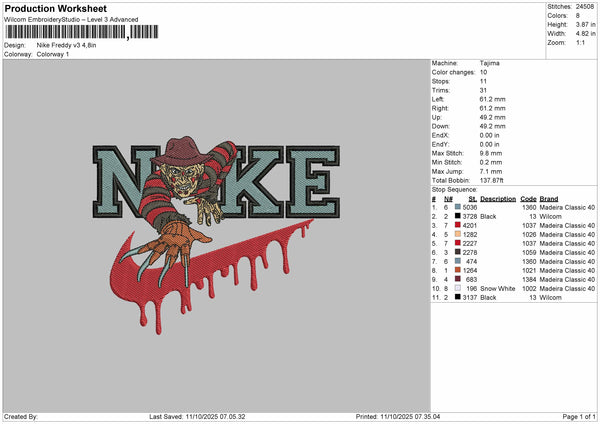Select the peach swatch beside 1282
The width and height of the screenshot is (600, 424).
(458, 234)
